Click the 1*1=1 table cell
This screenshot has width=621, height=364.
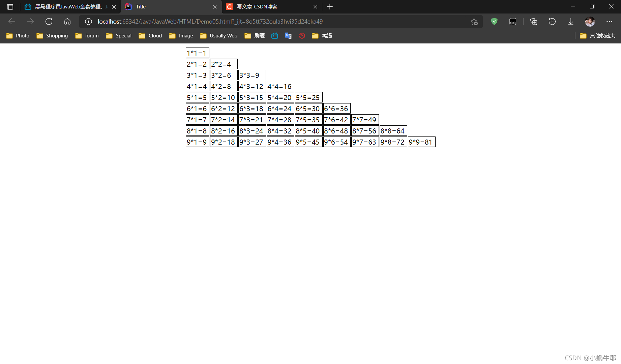[198, 53]
